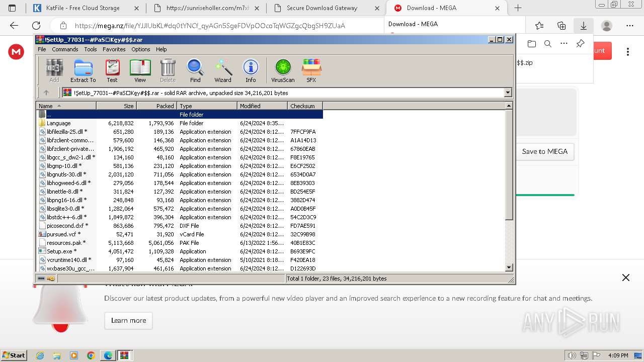Launch the Wizard tool
The image size is (644, 362).
tap(223, 71)
